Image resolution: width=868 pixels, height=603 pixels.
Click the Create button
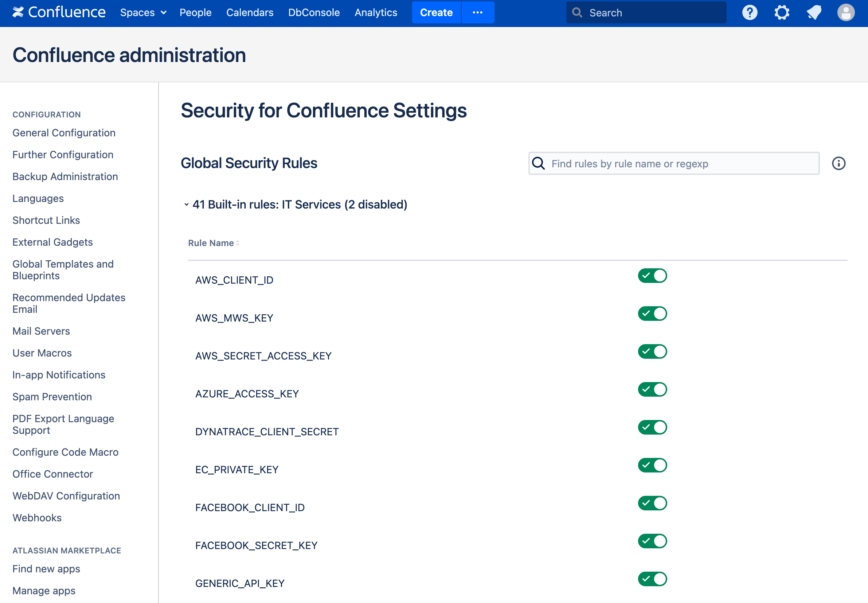[x=436, y=12]
